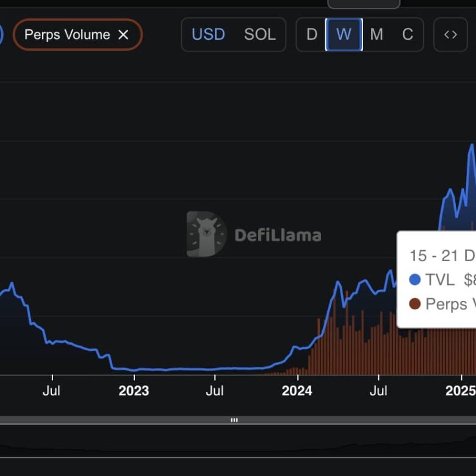Click the blue TVL dot in tooltip
The height and width of the screenshot is (476, 476).
click(415, 279)
